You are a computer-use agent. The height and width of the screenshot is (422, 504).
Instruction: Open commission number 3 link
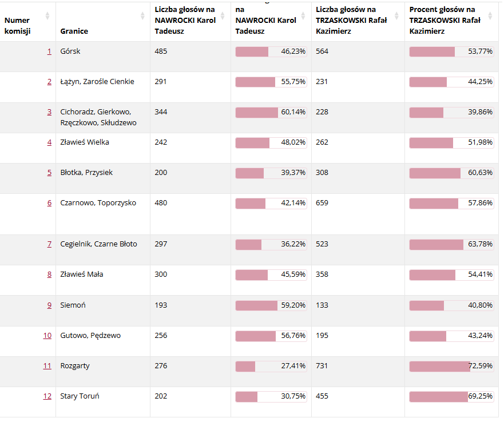(x=49, y=112)
